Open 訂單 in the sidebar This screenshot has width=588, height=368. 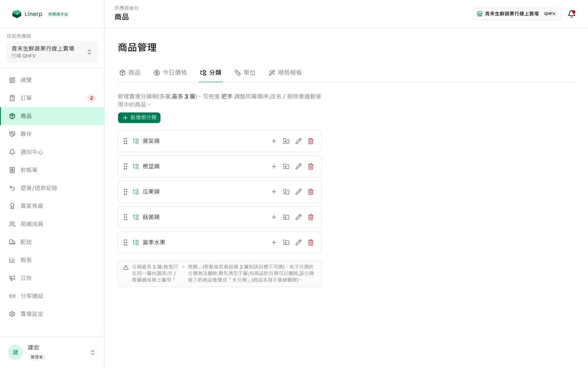click(x=52, y=98)
